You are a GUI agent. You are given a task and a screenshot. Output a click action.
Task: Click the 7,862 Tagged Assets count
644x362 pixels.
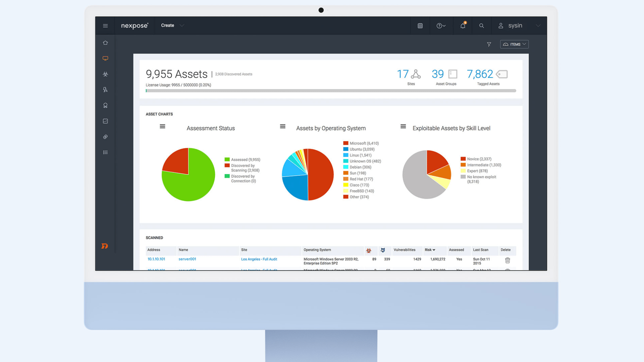(x=480, y=74)
